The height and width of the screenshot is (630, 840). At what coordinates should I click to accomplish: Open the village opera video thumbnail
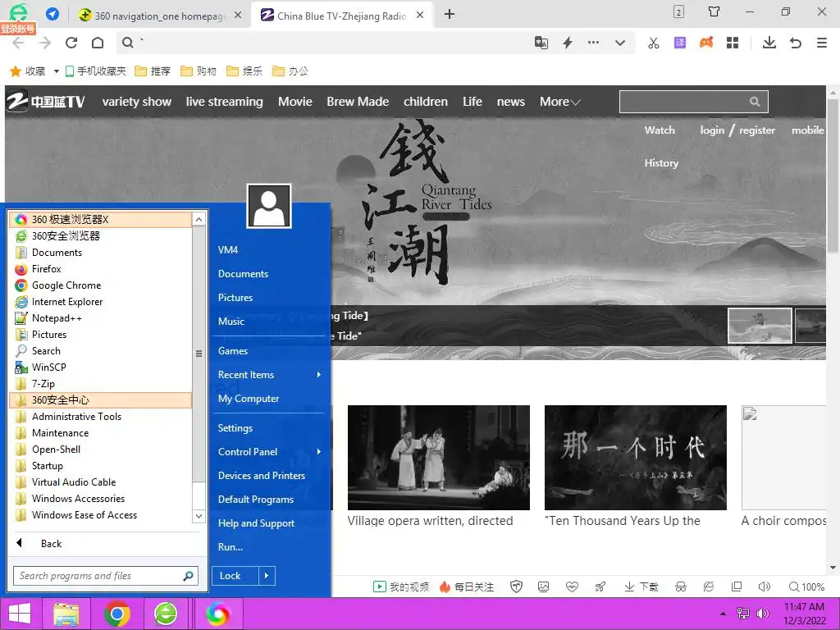pos(439,458)
